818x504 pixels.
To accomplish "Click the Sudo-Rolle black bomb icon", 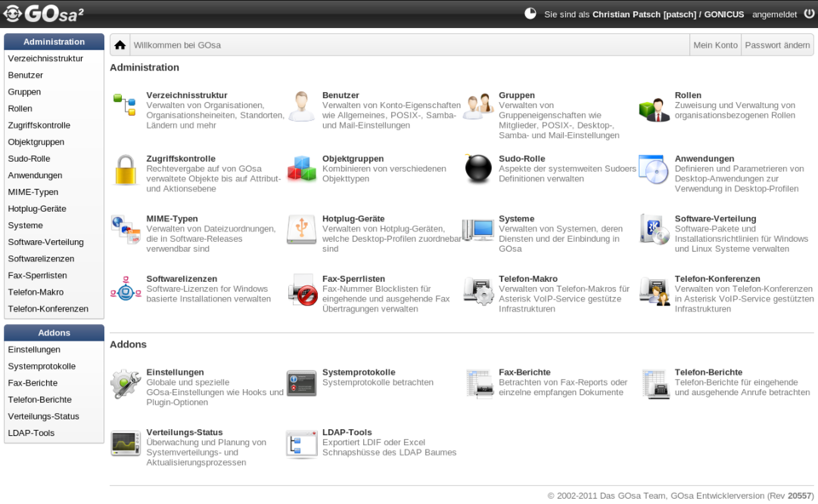I will click(x=478, y=169).
